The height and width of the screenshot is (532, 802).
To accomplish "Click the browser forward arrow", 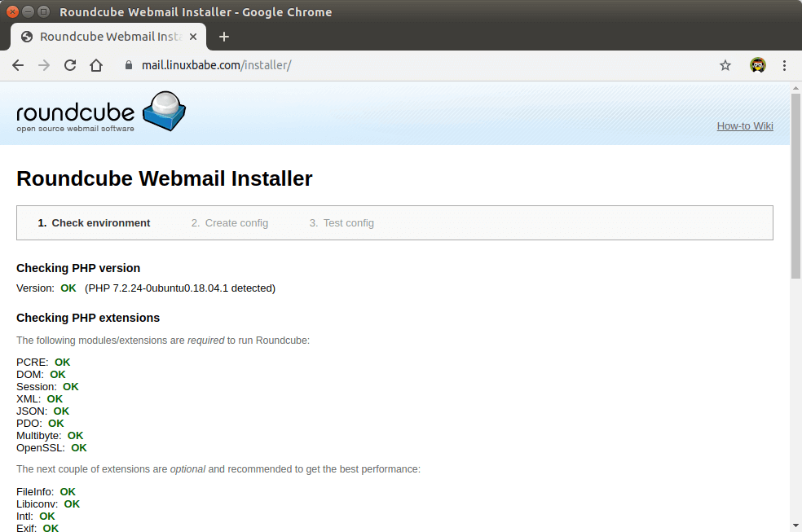I will (x=44, y=65).
